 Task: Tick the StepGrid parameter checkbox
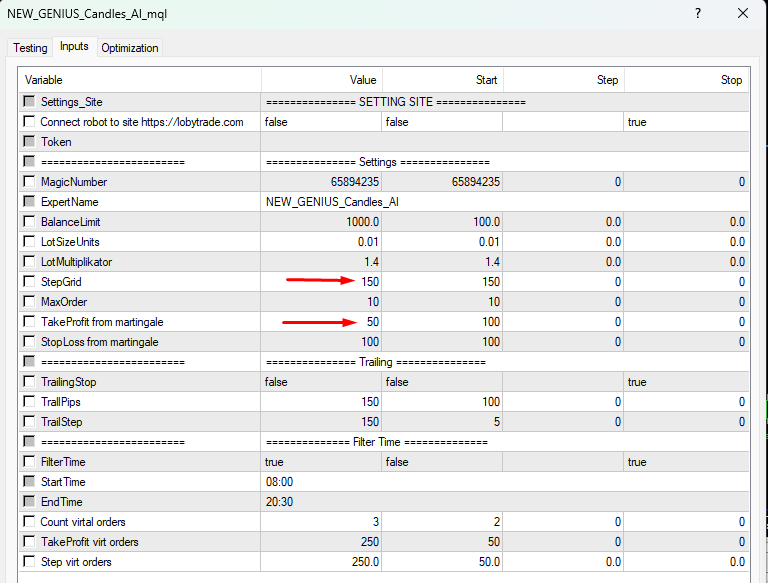click(29, 282)
